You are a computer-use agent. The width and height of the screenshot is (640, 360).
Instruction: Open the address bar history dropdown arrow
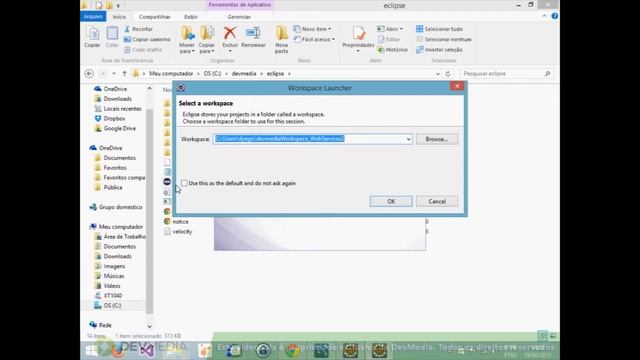438,74
